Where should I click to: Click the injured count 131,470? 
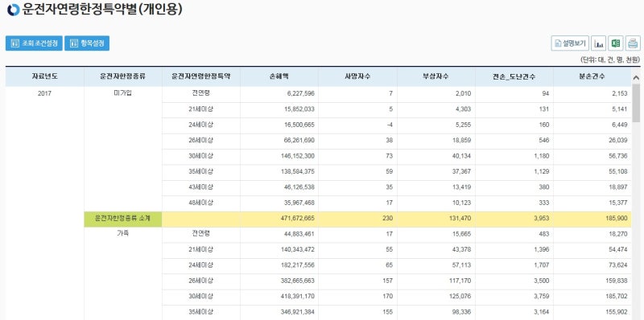coord(460,219)
